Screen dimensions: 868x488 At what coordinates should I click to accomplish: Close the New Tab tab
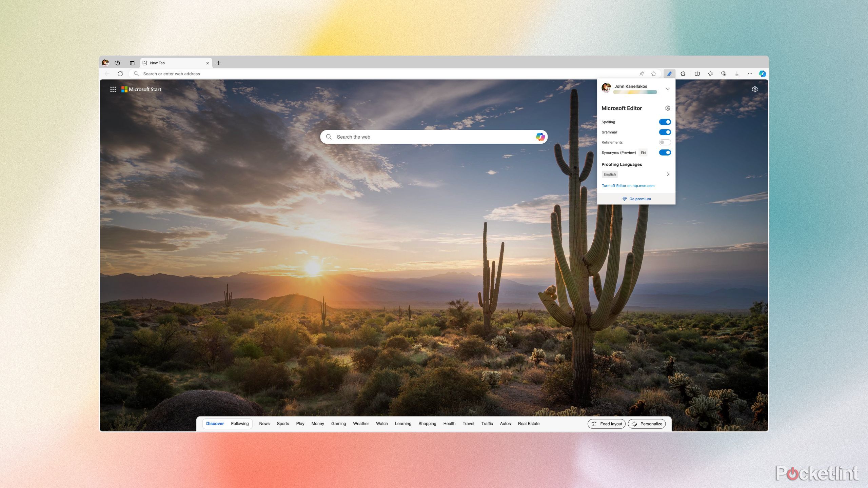pyautogui.click(x=208, y=63)
